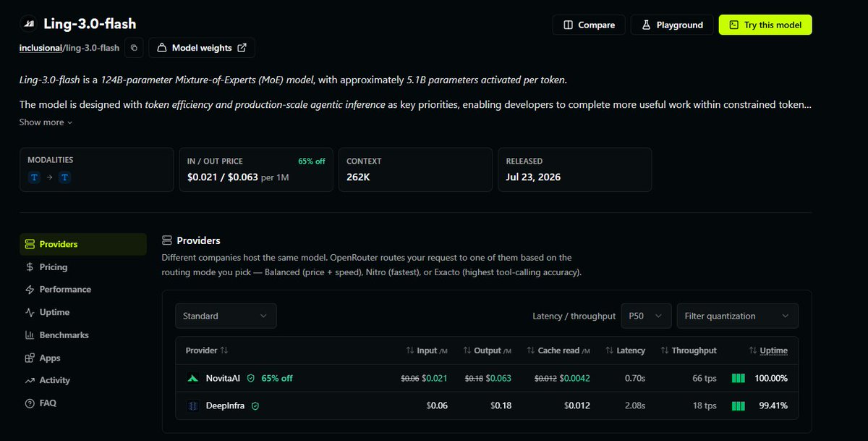The image size is (868, 441).
Task: Click NovitaAI discounted cache price $0.0042
Action: tap(575, 378)
